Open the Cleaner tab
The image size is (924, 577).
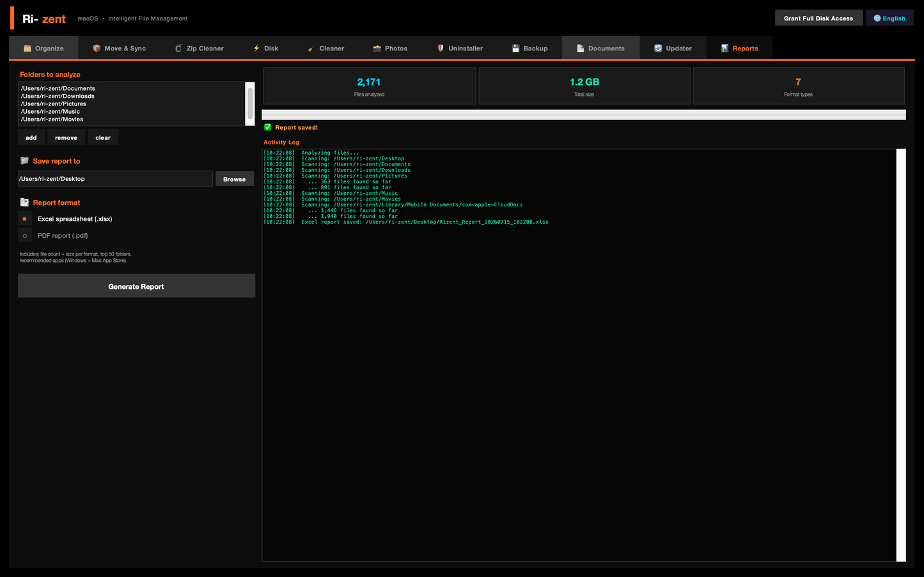[x=325, y=48]
